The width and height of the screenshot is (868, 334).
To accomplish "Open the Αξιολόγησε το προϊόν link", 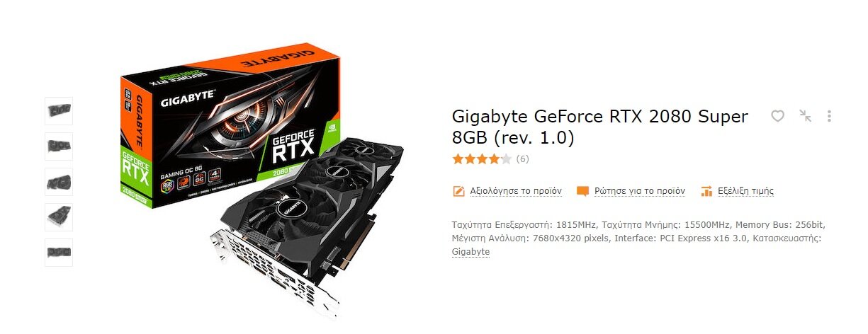I will pyautogui.click(x=515, y=191).
